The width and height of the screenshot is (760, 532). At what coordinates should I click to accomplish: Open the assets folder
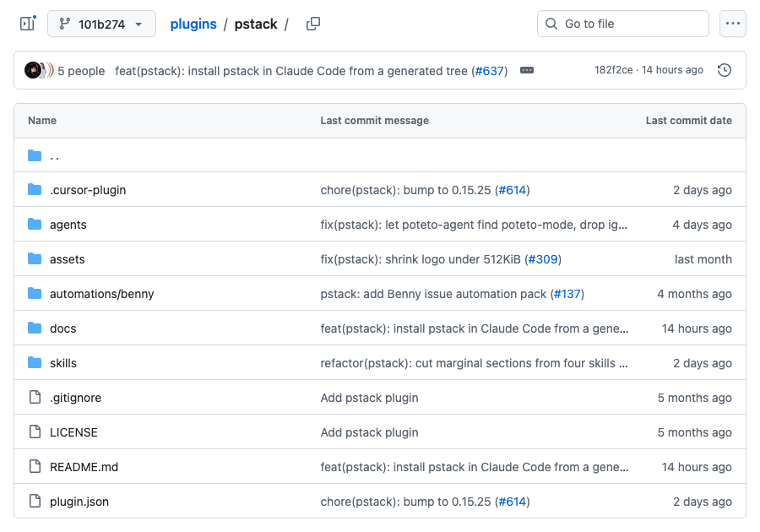coord(68,259)
